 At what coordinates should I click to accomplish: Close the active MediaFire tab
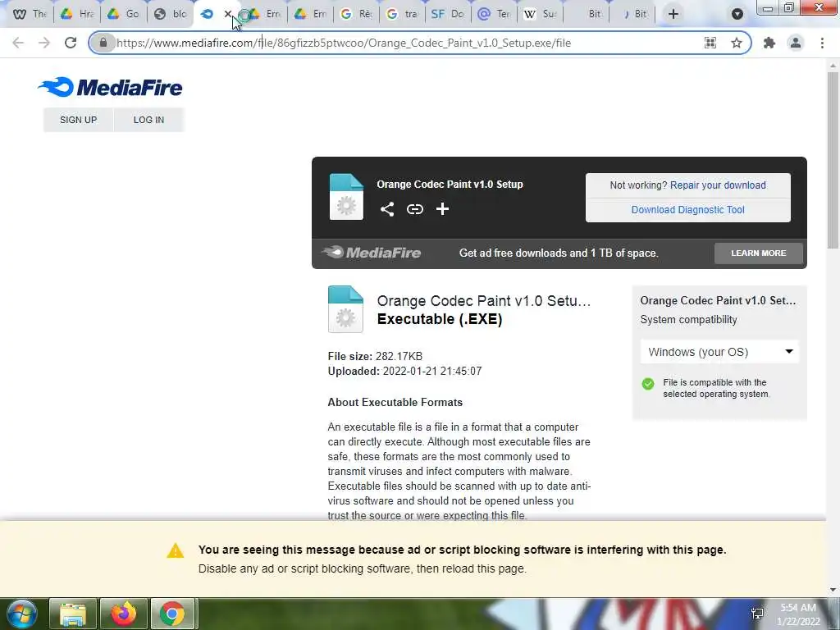tap(228, 14)
